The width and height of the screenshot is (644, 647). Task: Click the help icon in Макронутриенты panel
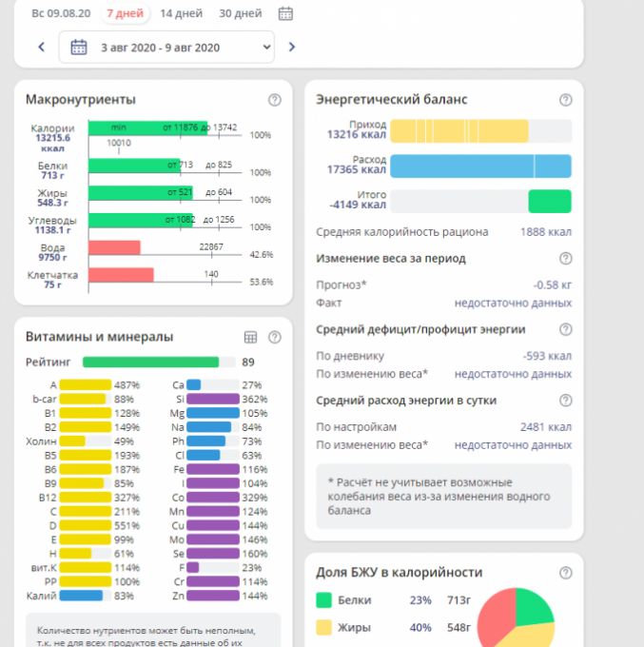coord(275,100)
